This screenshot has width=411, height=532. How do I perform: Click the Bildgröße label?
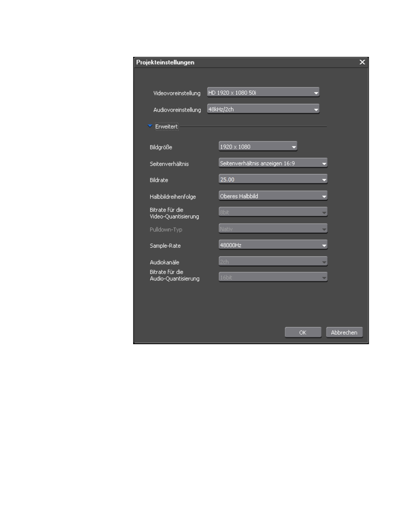pos(161,147)
